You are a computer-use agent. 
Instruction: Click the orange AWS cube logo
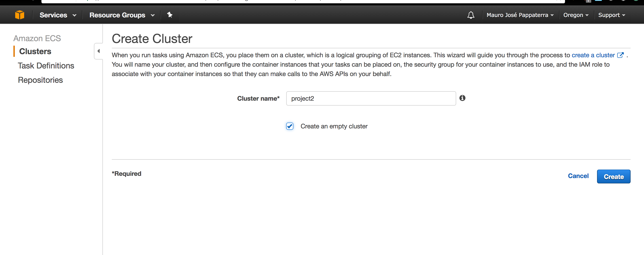19,15
